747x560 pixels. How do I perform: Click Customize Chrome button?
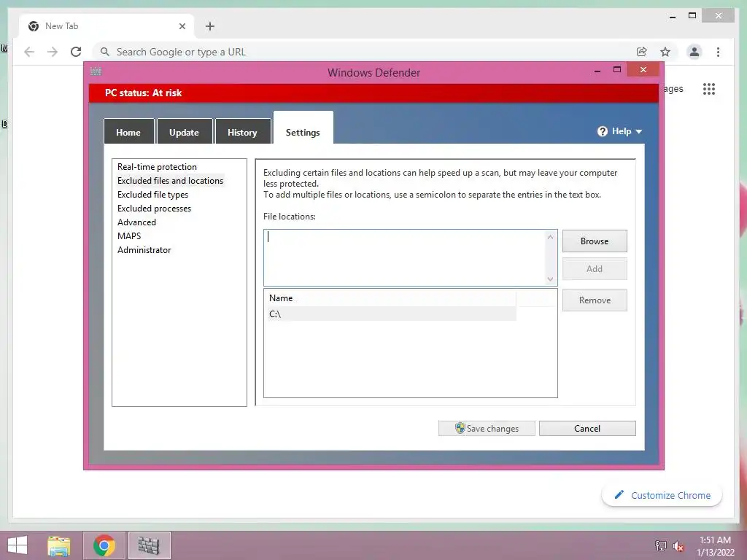pyautogui.click(x=662, y=495)
